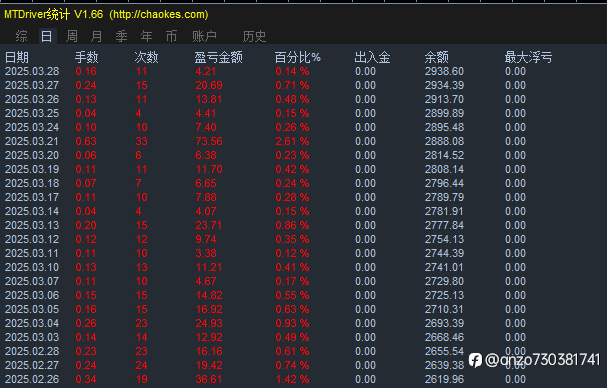Click balance value 2938.60
Viewport: 607px width, 388px height.
444,71
